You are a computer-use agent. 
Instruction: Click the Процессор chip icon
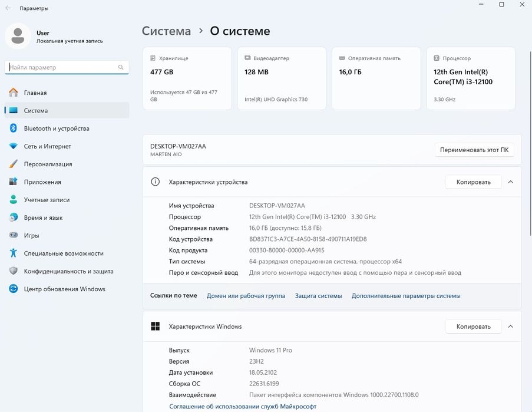click(437, 58)
